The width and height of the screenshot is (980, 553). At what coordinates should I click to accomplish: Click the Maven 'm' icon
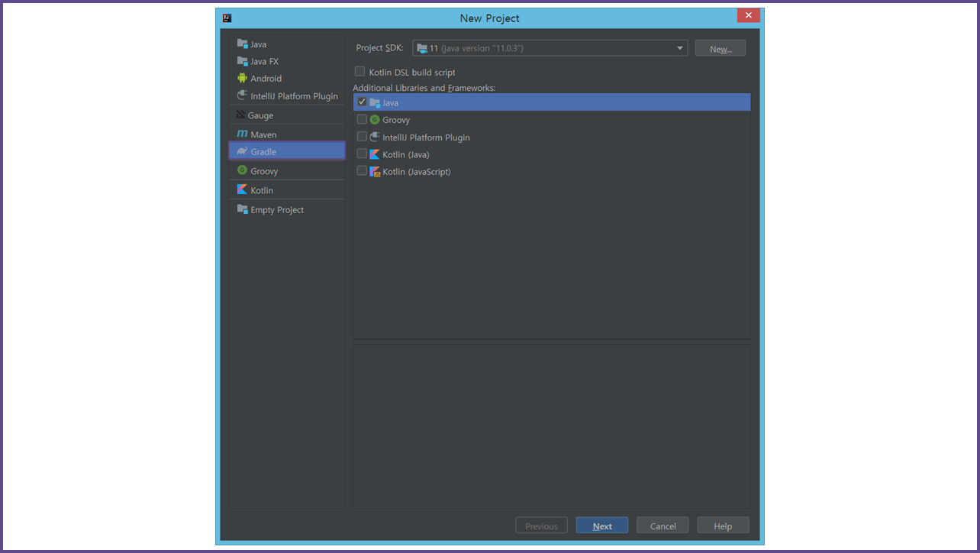(x=242, y=134)
